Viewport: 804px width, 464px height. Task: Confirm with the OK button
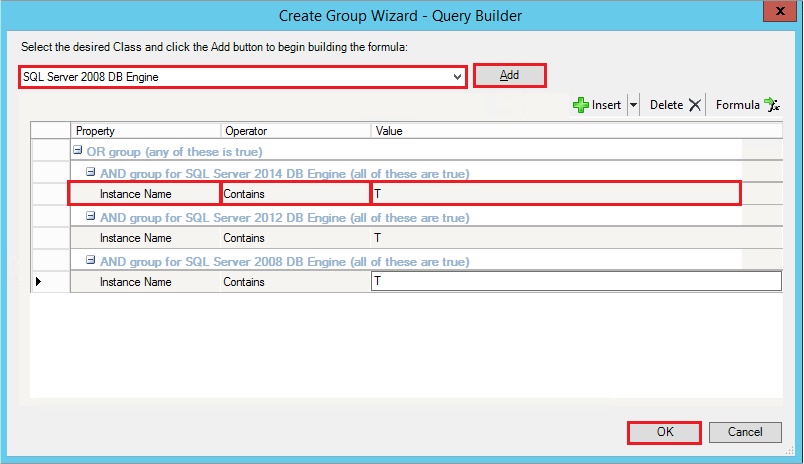pyautogui.click(x=665, y=432)
